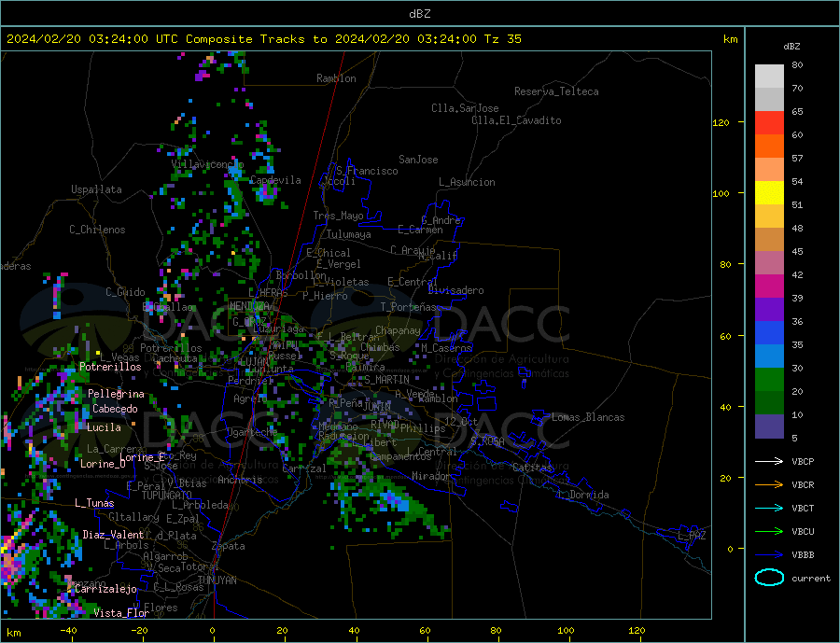
Task: Click the 'Tulumaya' map label
Action: pos(349,234)
